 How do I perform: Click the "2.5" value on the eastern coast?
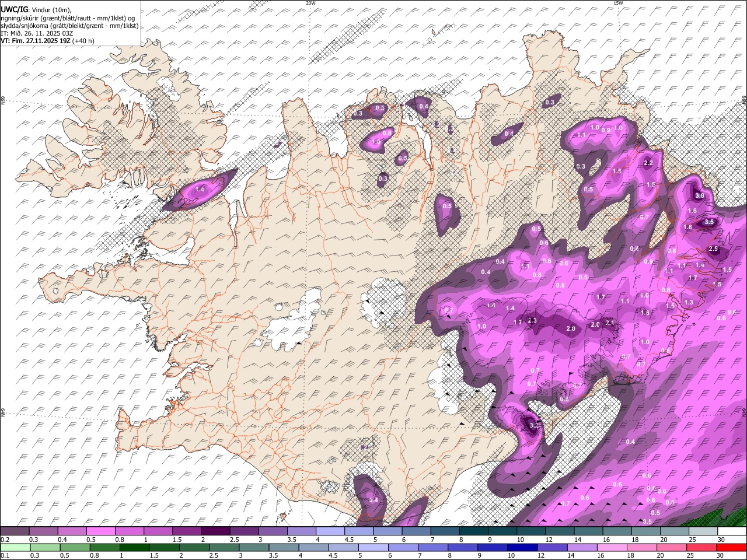(x=713, y=249)
